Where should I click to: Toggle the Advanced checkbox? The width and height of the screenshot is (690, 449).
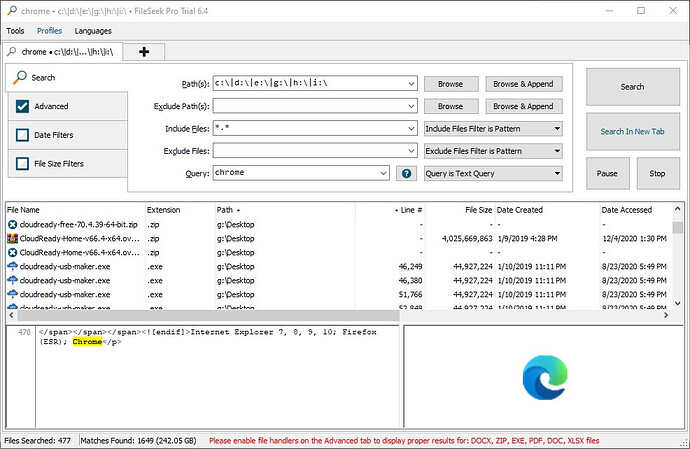pyautogui.click(x=22, y=106)
